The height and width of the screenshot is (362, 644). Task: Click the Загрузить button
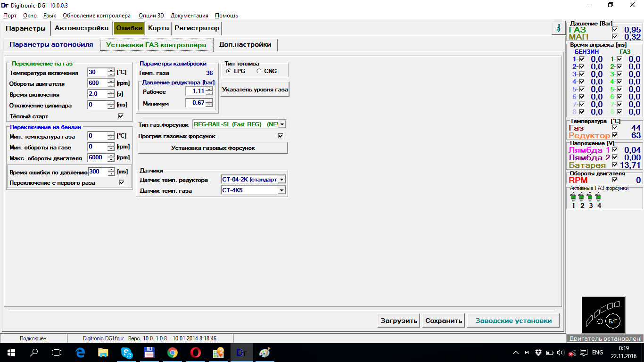tap(399, 321)
